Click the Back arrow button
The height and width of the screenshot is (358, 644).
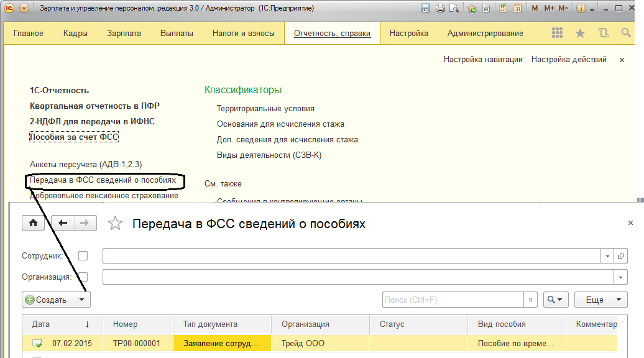(x=63, y=223)
